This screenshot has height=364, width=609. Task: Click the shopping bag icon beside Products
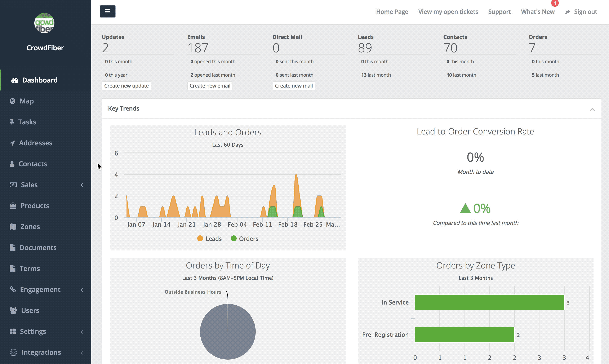tap(13, 206)
